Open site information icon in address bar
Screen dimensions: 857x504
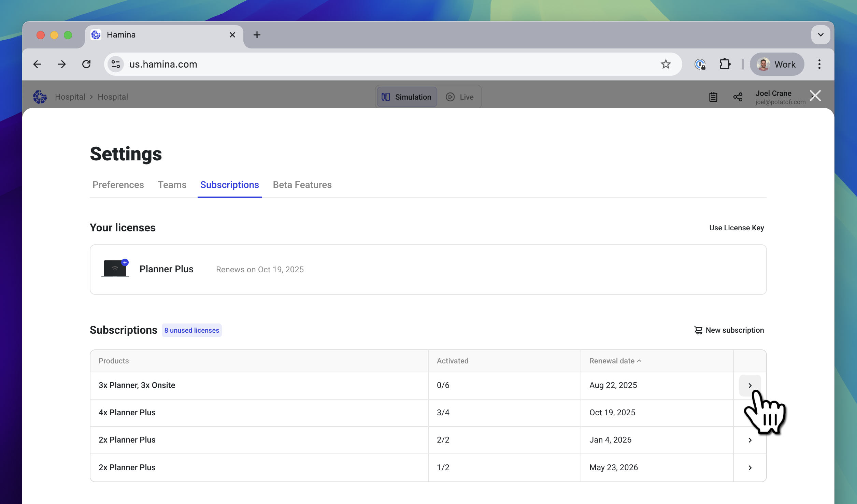pos(116,64)
